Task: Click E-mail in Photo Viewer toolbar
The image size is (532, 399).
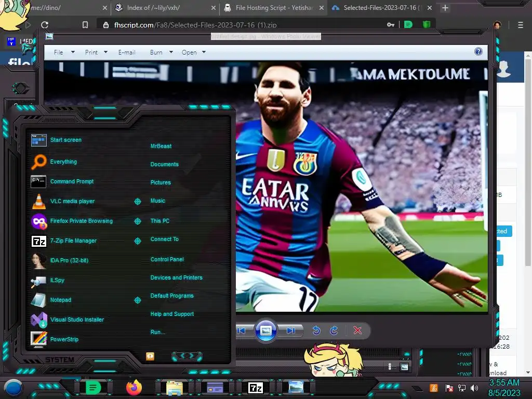Action: pos(127,52)
